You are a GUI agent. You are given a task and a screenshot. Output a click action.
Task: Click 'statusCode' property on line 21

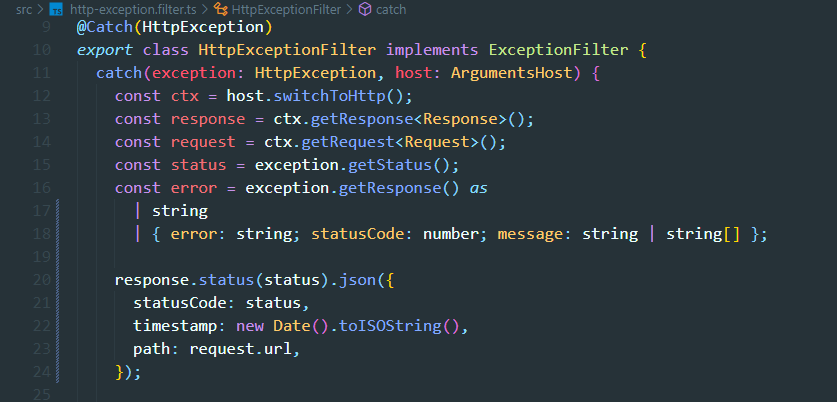click(x=180, y=303)
